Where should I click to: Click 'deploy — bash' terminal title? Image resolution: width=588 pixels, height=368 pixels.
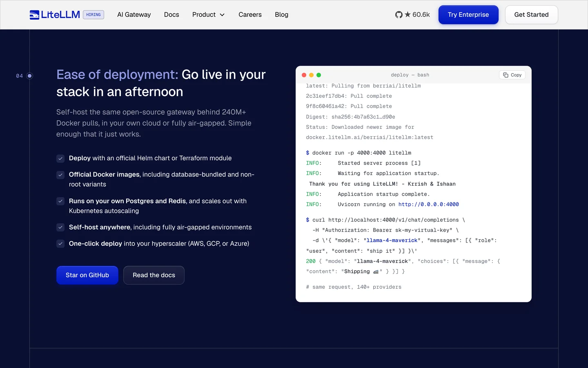click(410, 75)
